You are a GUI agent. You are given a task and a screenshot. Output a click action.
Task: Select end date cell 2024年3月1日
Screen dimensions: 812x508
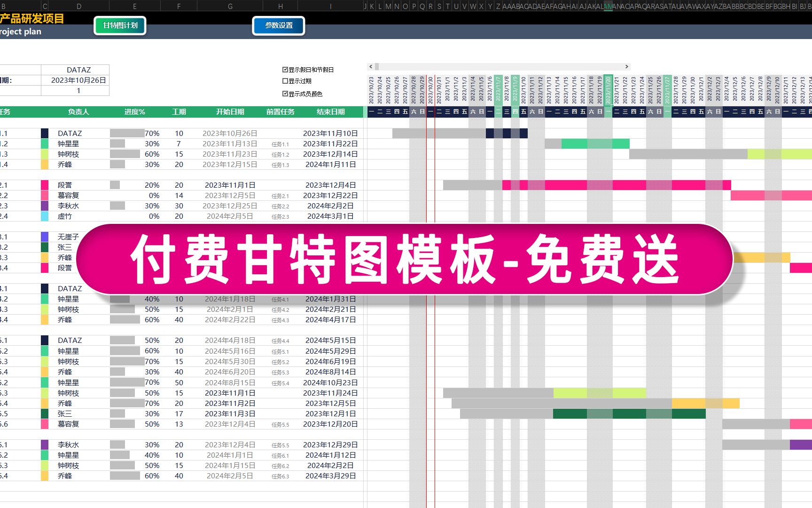(330, 216)
